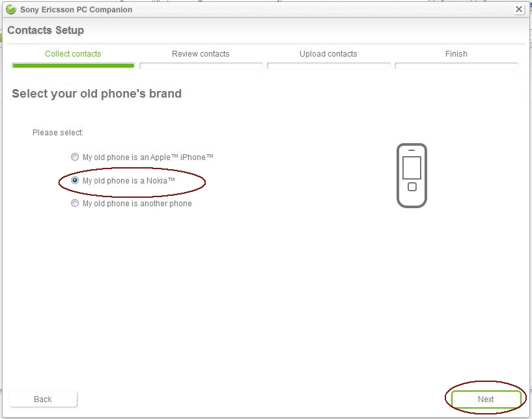Close the PC Companion dialog
Image resolution: width=532 pixels, height=419 pixels.
pos(519,9)
